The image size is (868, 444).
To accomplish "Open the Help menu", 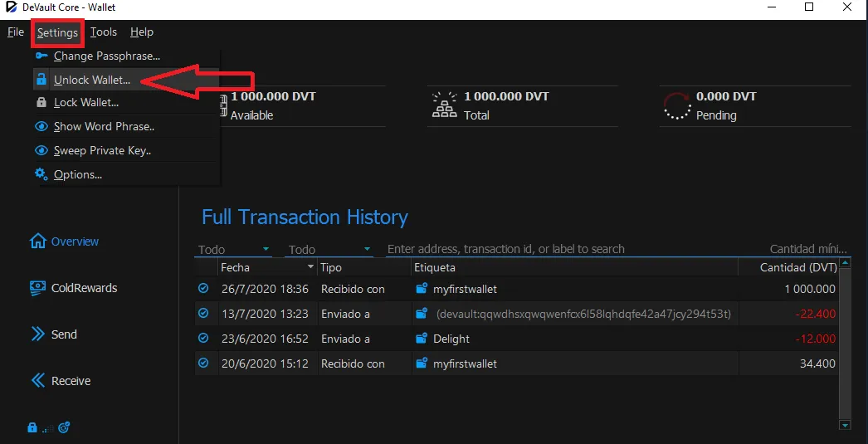I will coord(142,32).
